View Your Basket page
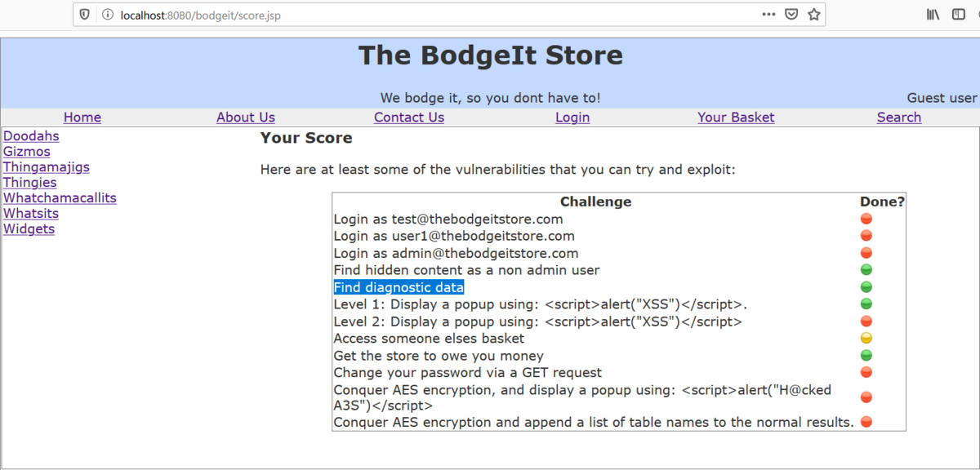 [x=736, y=117]
